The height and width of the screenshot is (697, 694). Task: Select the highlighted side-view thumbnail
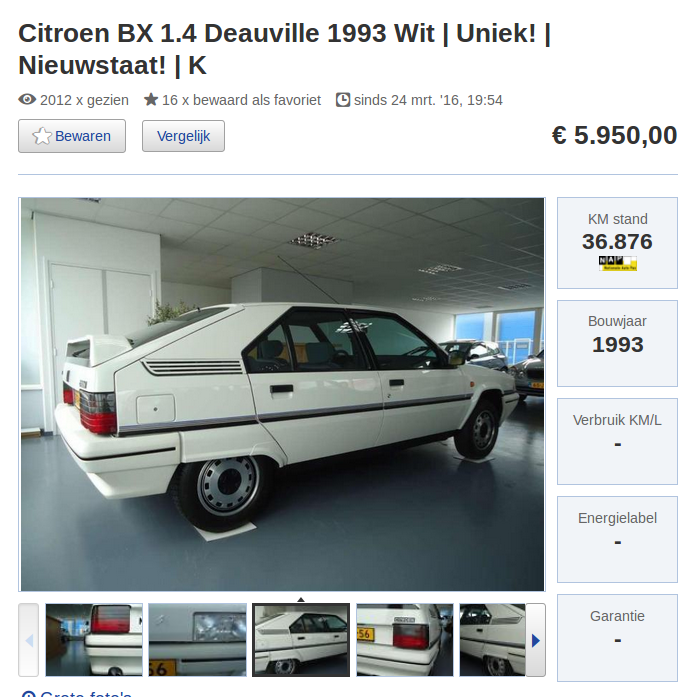(x=301, y=640)
